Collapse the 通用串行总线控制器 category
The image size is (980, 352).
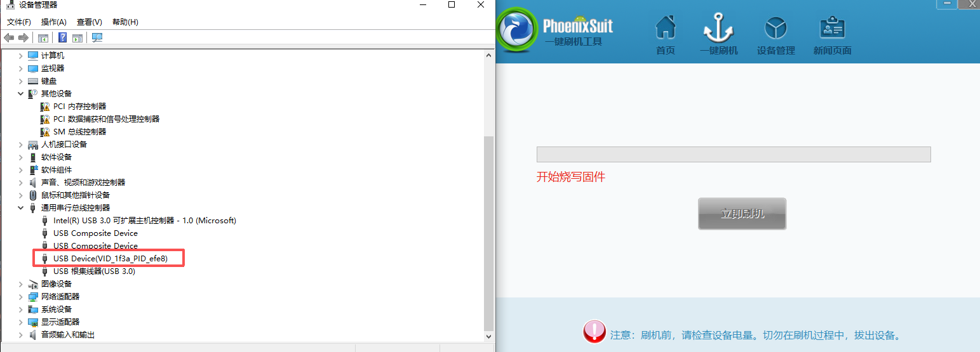point(21,208)
